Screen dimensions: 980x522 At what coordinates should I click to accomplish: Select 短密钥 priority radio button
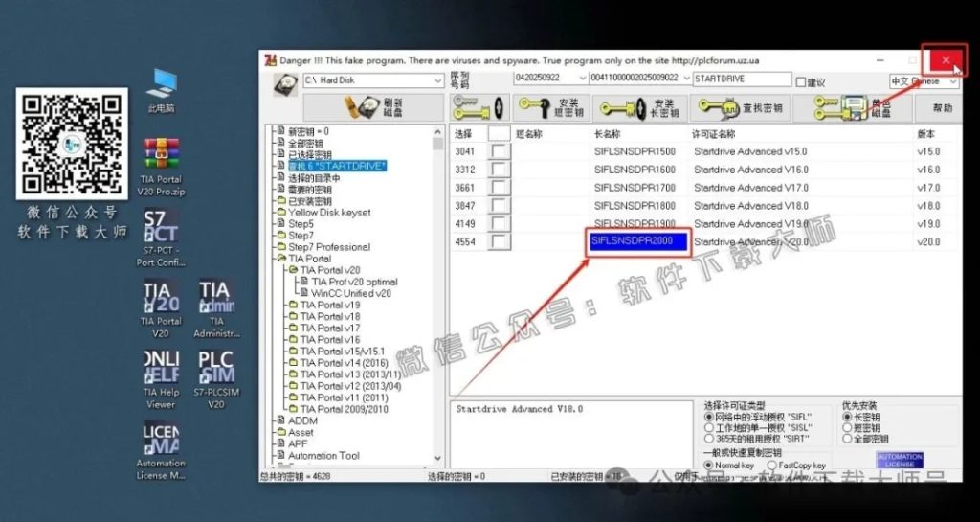click(x=848, y=428)
